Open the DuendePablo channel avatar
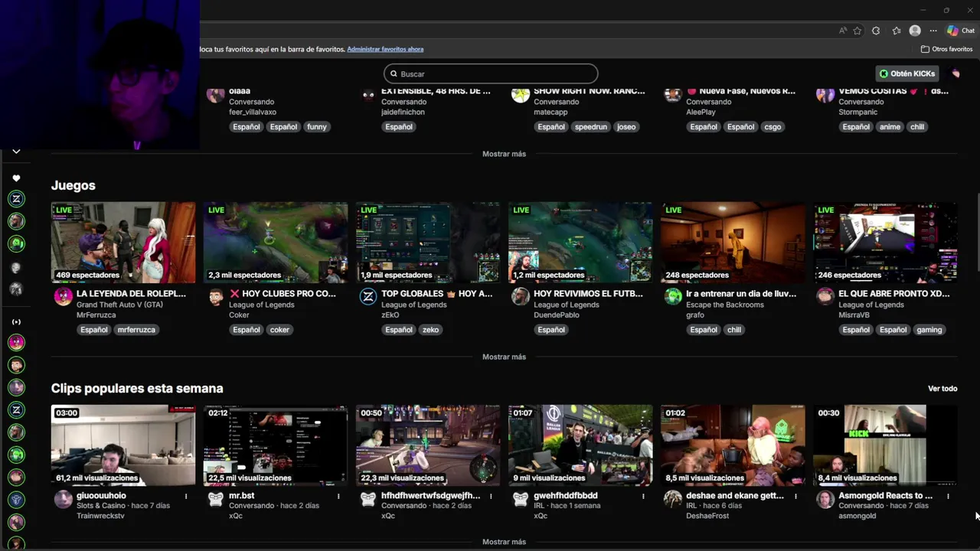 [521, 297]
